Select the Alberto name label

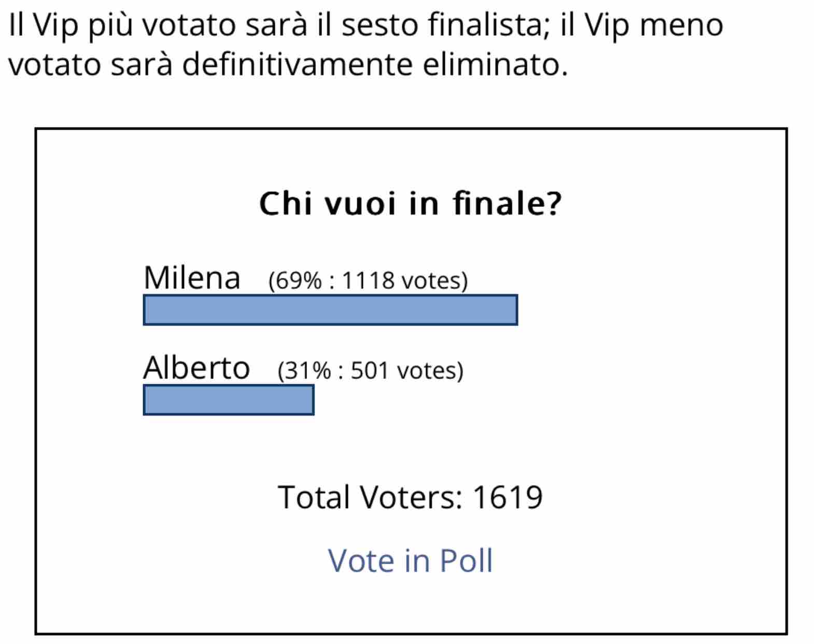click(x=197, y=368)
